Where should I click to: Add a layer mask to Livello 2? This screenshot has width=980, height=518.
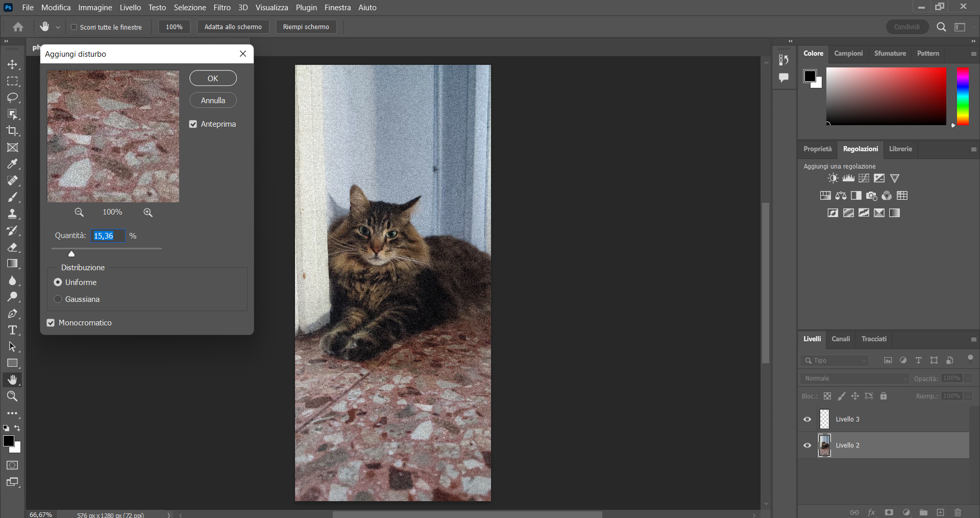(x=889, y=512)
